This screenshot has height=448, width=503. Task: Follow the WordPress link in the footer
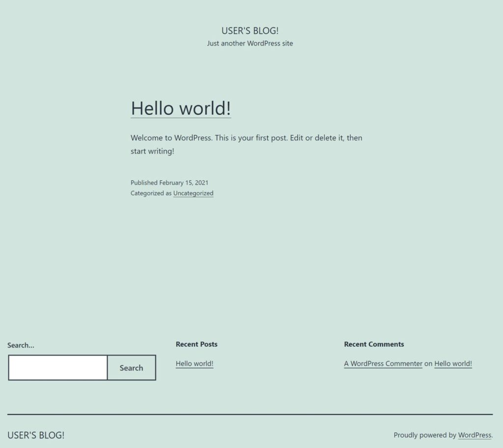(x=474, y=435)
